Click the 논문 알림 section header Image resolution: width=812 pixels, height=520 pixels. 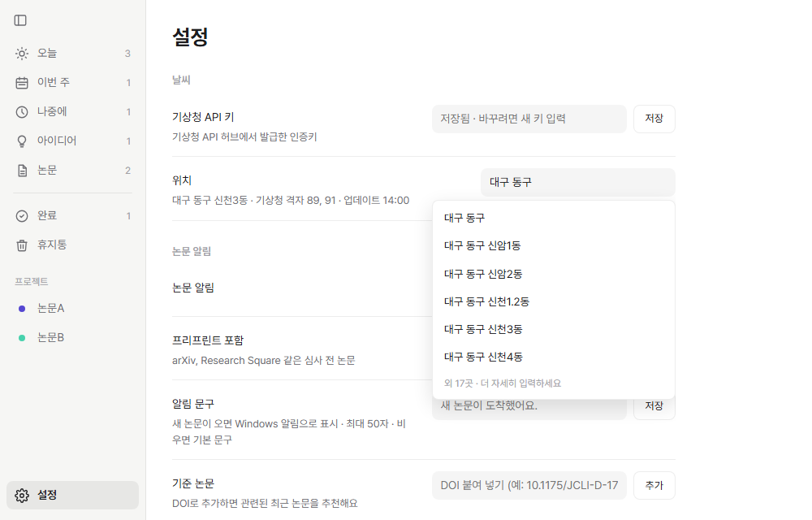tap(192, 251)
